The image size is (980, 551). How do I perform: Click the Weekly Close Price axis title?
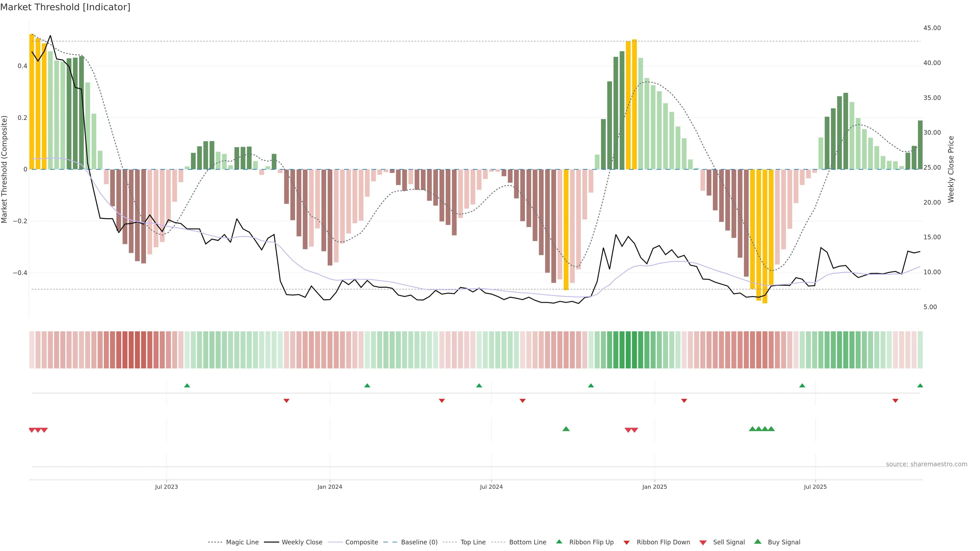pos(951,169)
